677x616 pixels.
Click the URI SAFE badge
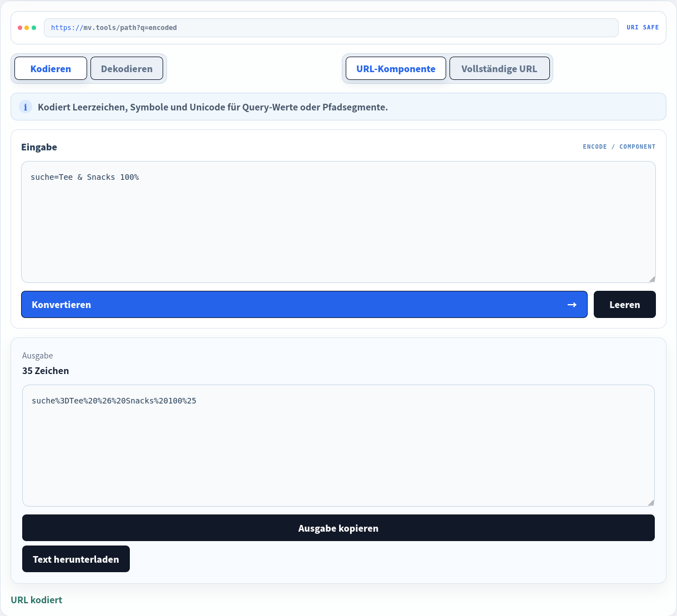coord(643,28)
